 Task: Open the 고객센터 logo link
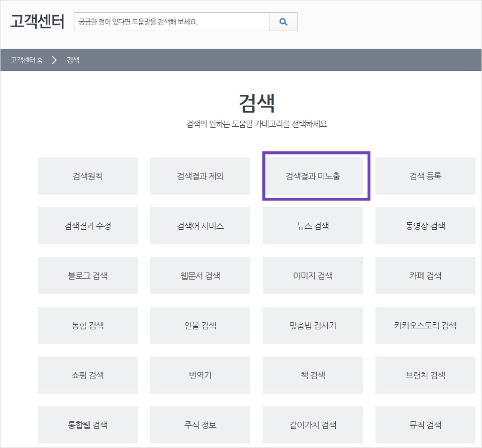coord(37,22)
